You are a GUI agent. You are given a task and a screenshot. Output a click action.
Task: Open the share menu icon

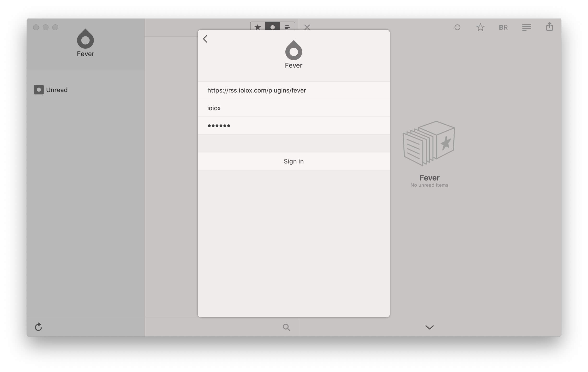(x=549, y=27)
